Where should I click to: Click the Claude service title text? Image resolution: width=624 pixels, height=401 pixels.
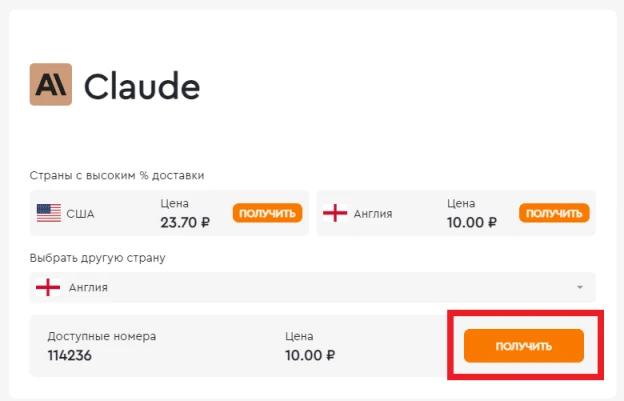click(142, 86)
